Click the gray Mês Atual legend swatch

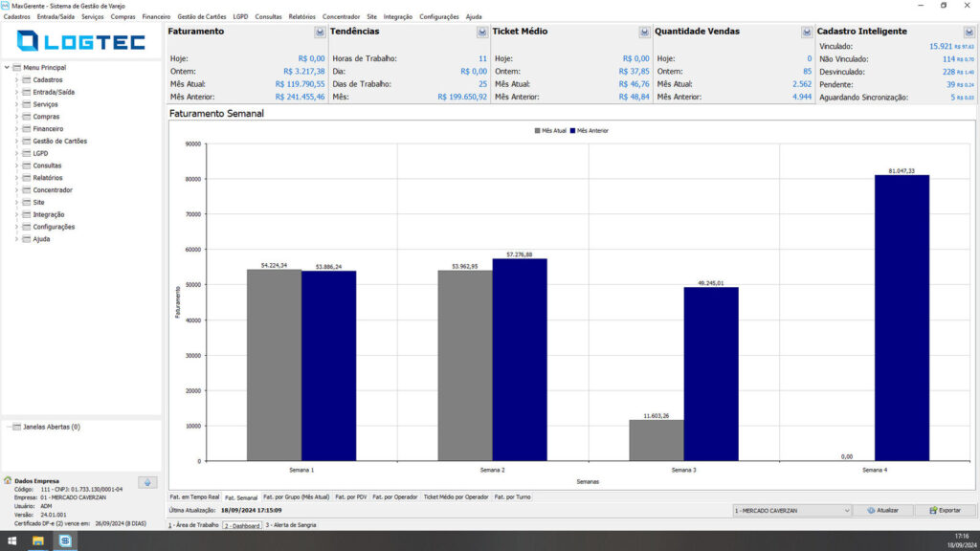(538, 131)
